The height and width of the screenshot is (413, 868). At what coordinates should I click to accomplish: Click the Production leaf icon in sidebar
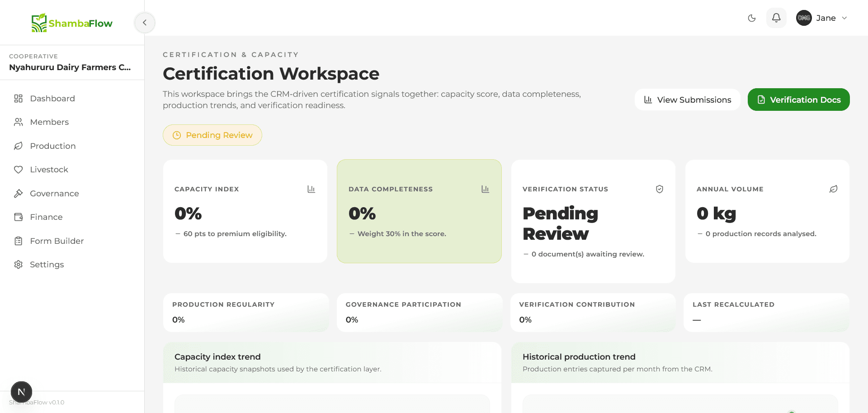pos(19,146)
